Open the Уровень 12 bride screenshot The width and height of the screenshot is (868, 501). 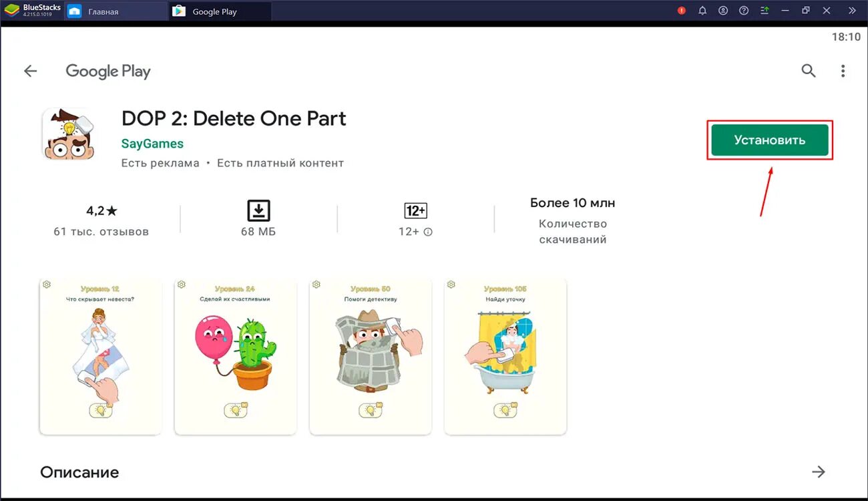click(100, 357)
